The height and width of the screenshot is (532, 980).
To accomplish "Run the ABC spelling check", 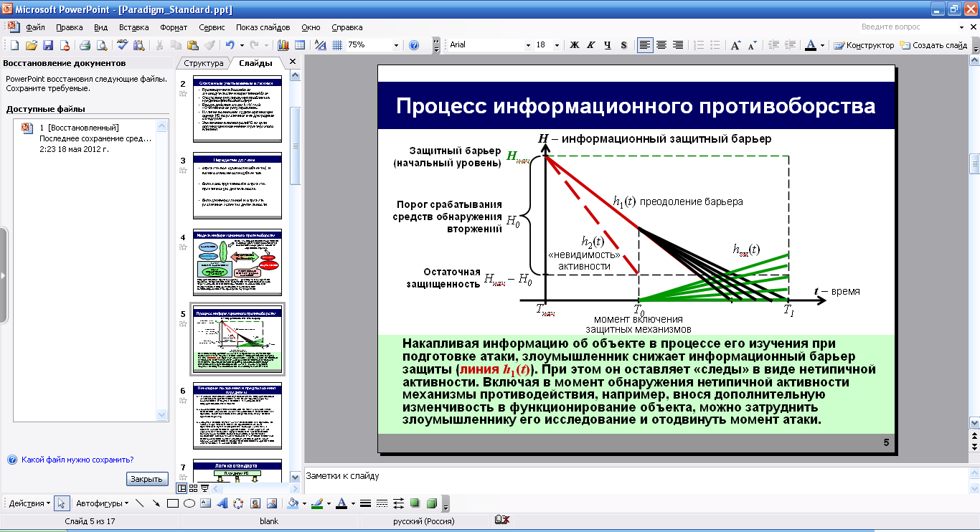I will point(122,44).
